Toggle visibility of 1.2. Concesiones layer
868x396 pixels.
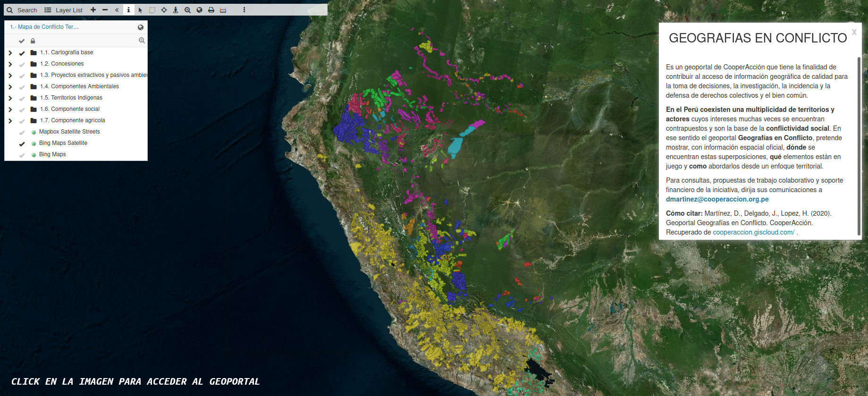click(22, 64)
